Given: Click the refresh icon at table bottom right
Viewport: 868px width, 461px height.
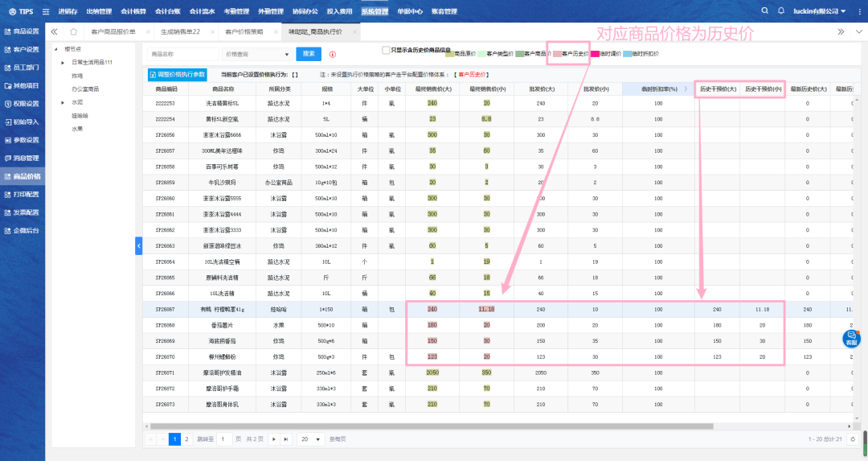Looking at the screenshot, I should [x=852, y=439].
